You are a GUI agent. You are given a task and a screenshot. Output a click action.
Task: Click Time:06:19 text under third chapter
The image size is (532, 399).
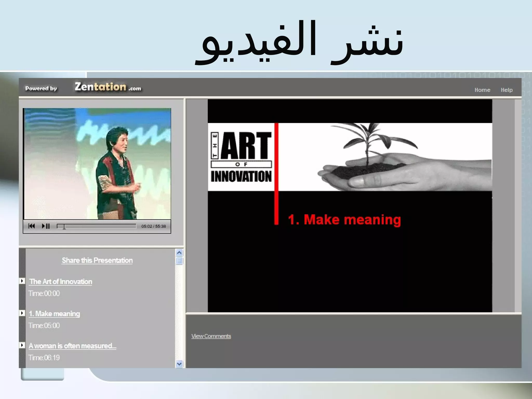coord(44,358)
